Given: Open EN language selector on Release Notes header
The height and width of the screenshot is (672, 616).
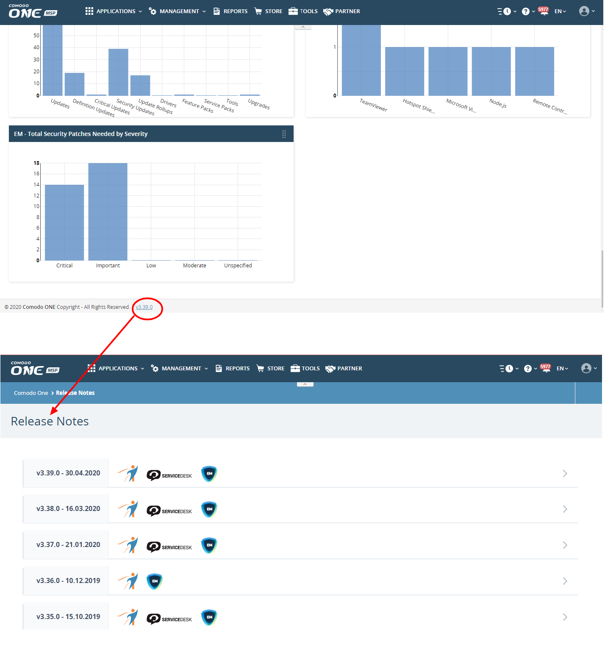Looking at the screenshot, I should tap(562, 369).
